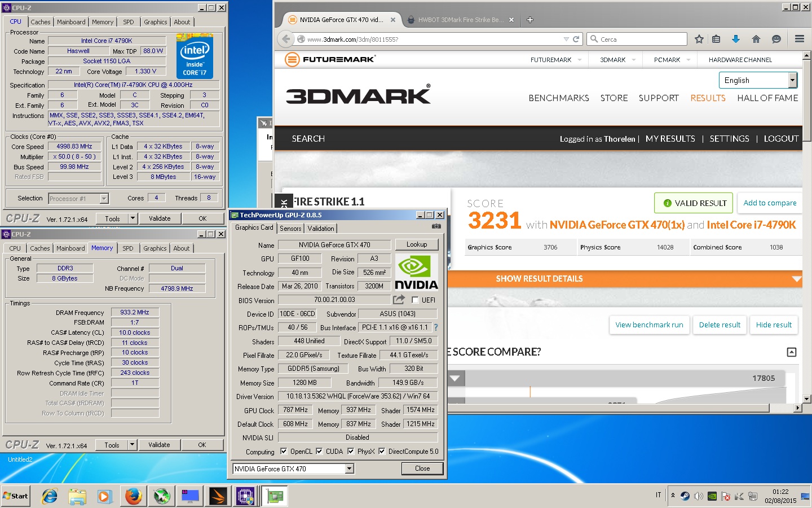Switch to Firefox in the taskbar
Screen dimensions: 812x508
point(133,496)
